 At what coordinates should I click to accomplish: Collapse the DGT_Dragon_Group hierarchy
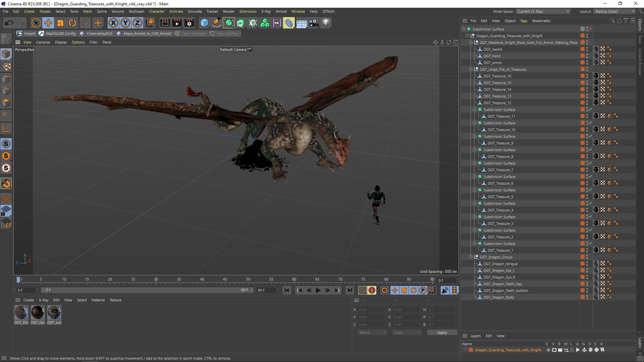click(x=471, y=257)
